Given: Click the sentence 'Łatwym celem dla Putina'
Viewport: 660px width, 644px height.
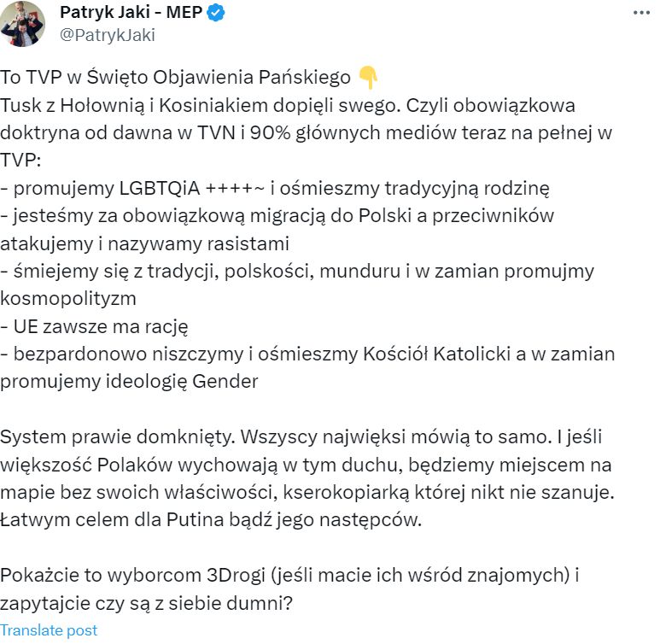Looking at the screenshot, I should (x=211, y=520).
